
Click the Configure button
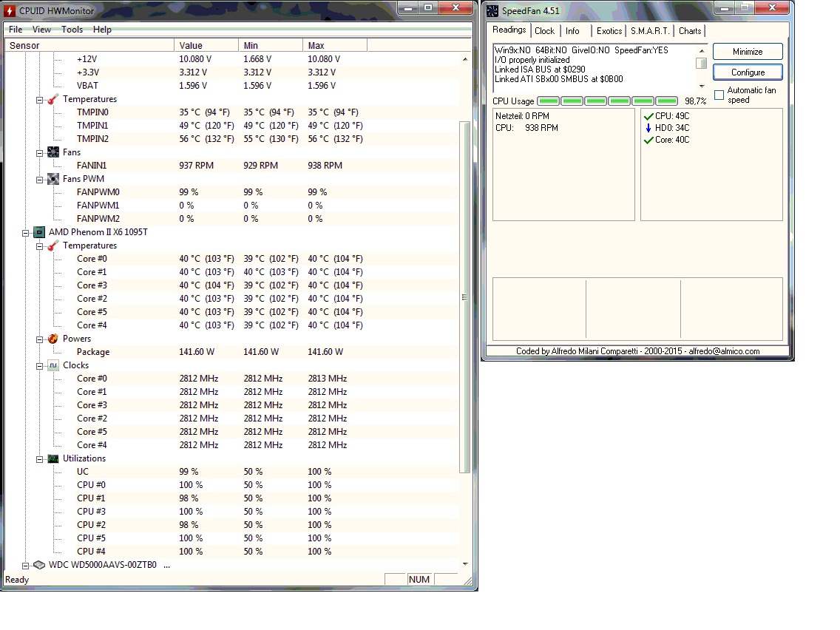(748, 72)
